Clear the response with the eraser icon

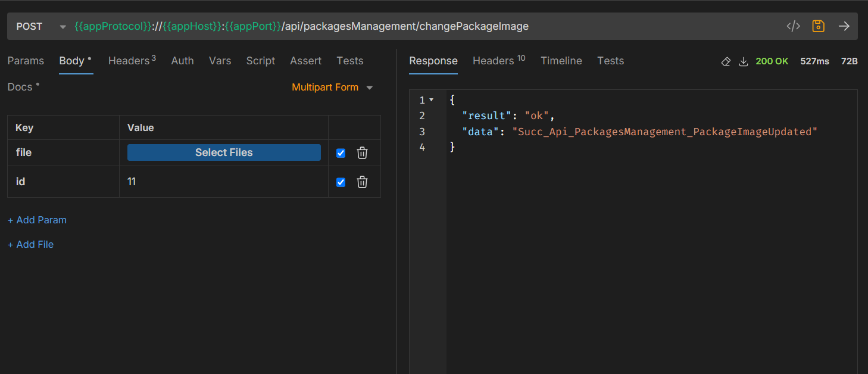tap(726, 61)
